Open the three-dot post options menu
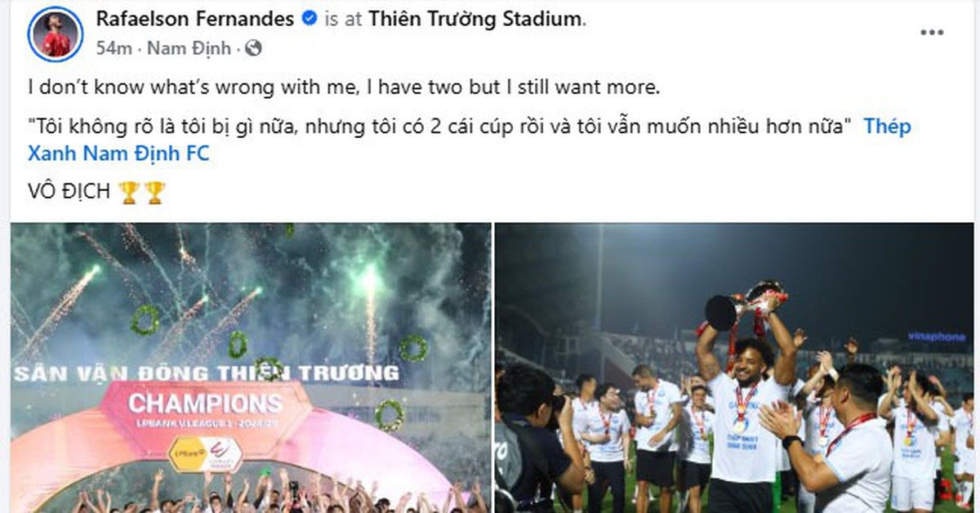 click(932, 33)
